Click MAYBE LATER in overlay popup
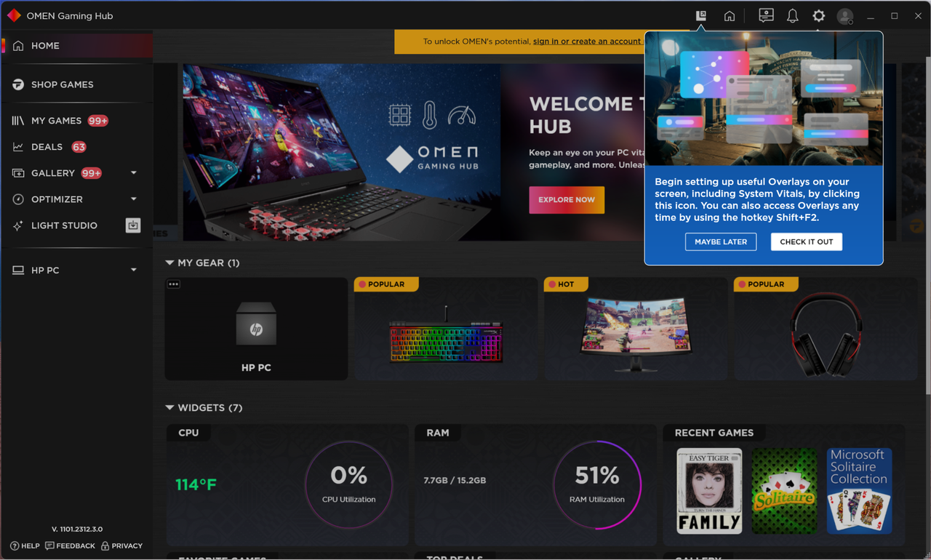 pyautogui.click(x=721, y=242)
